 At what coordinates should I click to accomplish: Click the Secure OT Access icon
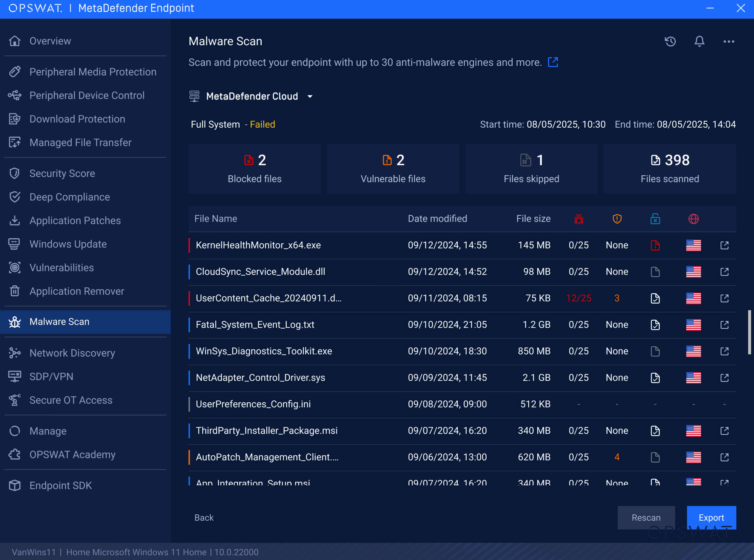pos(15,400)
